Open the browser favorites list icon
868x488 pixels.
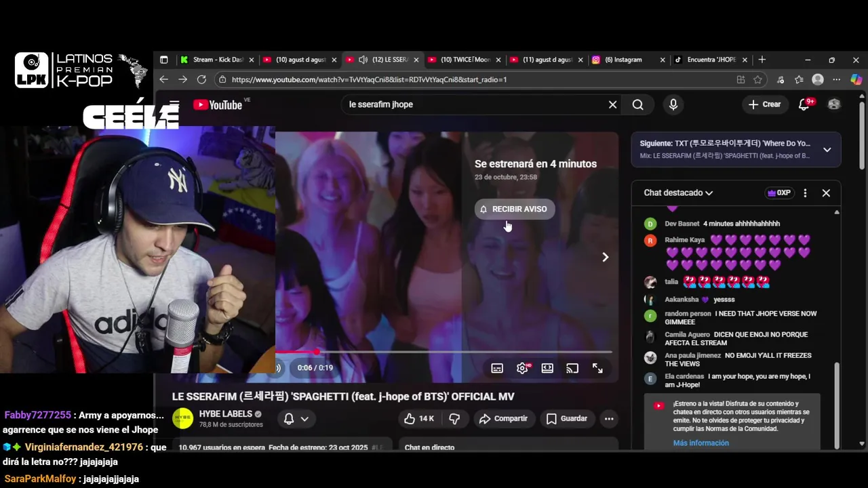(x=799, y=79)
